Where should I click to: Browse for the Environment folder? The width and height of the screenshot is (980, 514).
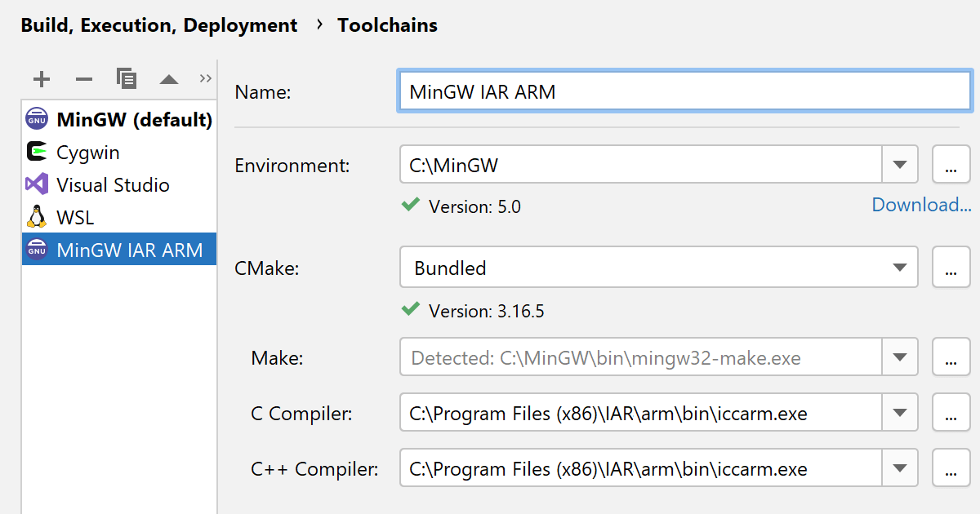point(951,165)
